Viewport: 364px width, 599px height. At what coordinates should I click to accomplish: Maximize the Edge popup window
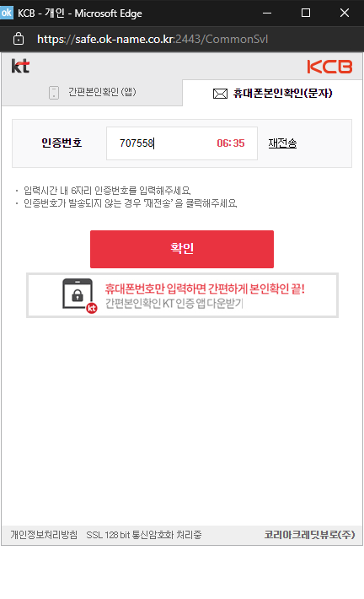pyautogui.click(x=306, y=13)
